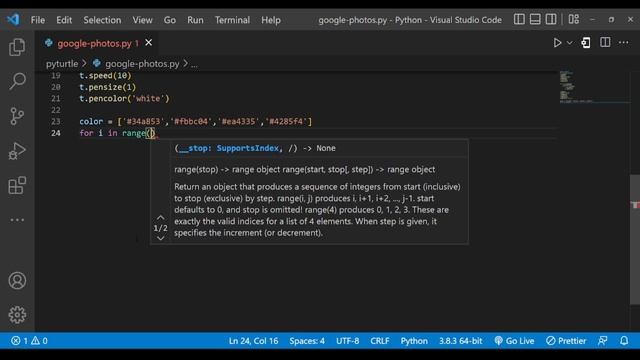Click the breadcrumb ellipsis symbol item
This screenshot has width=640, height=360.
click(194, 64)
